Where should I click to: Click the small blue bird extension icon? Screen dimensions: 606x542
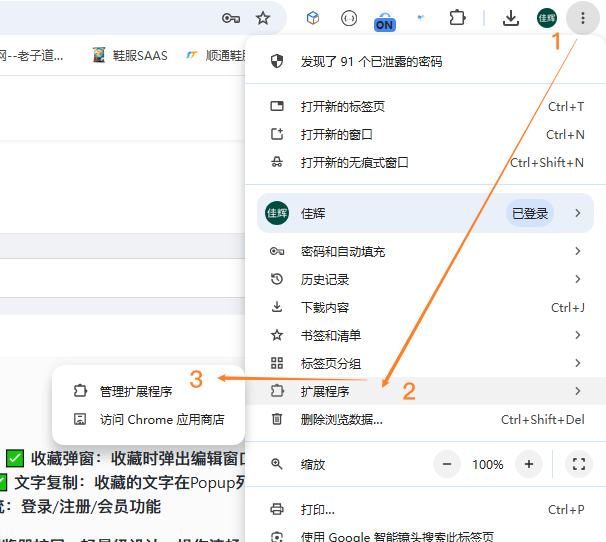tap(421, 17)
